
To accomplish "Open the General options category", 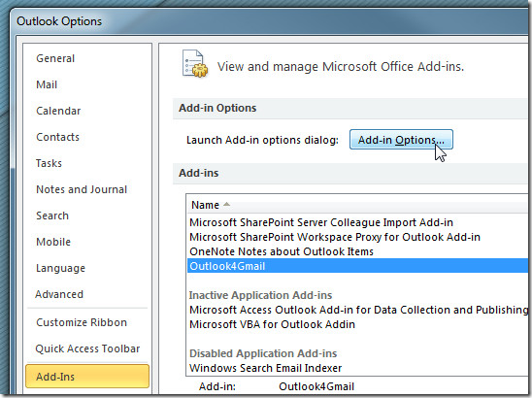I will click(x=55, y=58).
